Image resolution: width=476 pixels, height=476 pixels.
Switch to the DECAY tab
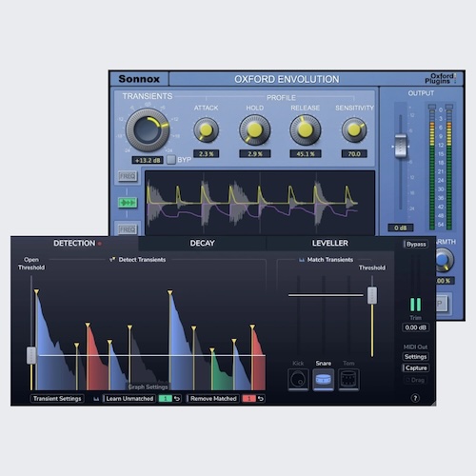pyautogui.click(x=202, y=244)
